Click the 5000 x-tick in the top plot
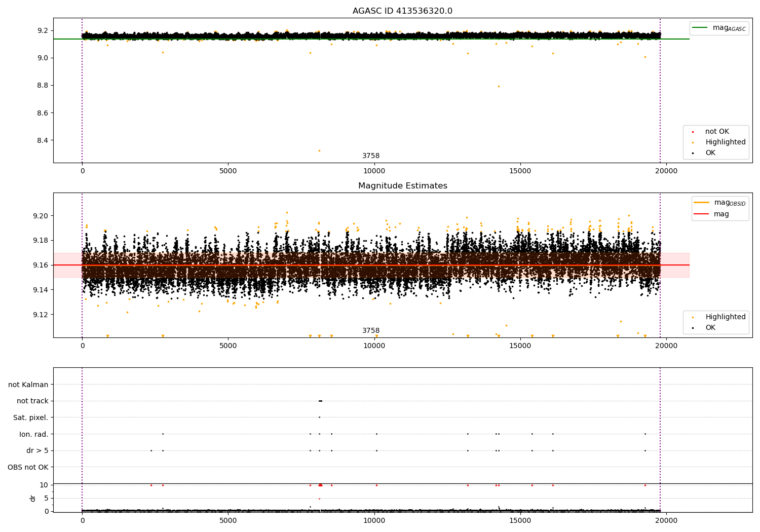Viewport: 760px width, 532px height. tap(228, 171)
